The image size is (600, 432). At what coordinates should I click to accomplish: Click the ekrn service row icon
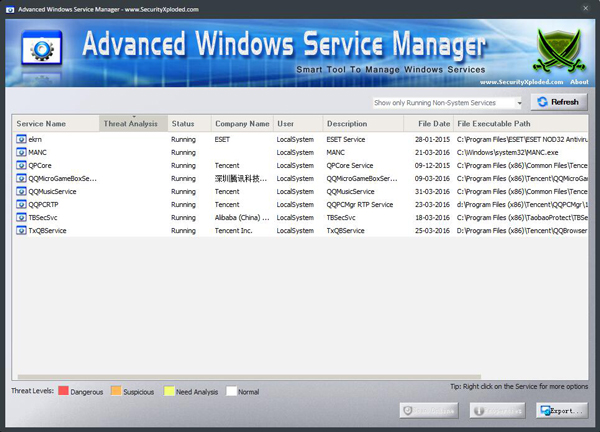(21, 139)
